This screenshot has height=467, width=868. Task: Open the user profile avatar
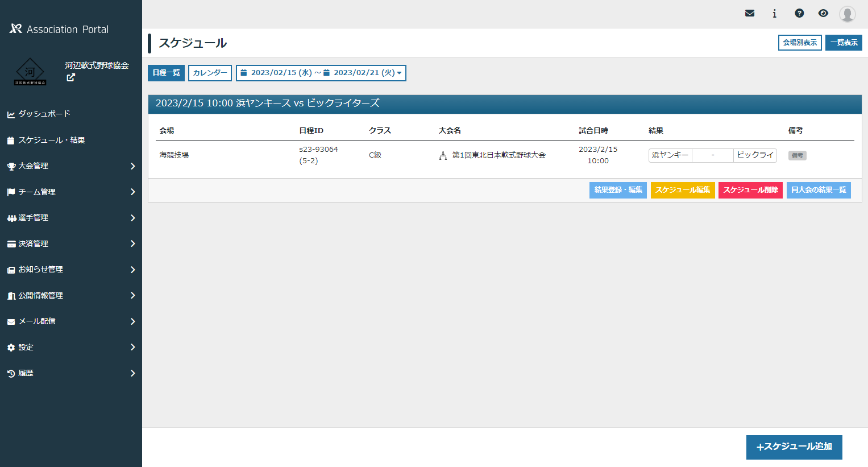(x=847, y=14)
